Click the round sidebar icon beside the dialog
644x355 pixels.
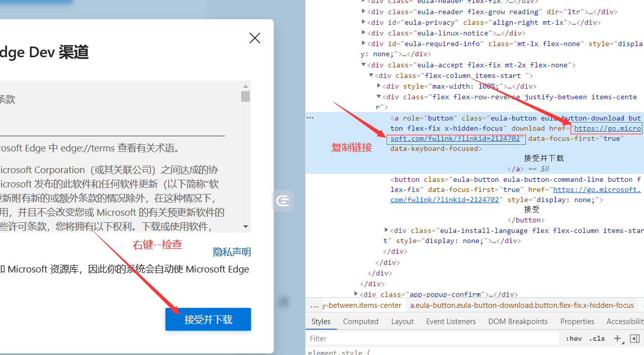(x=283, y=201)
